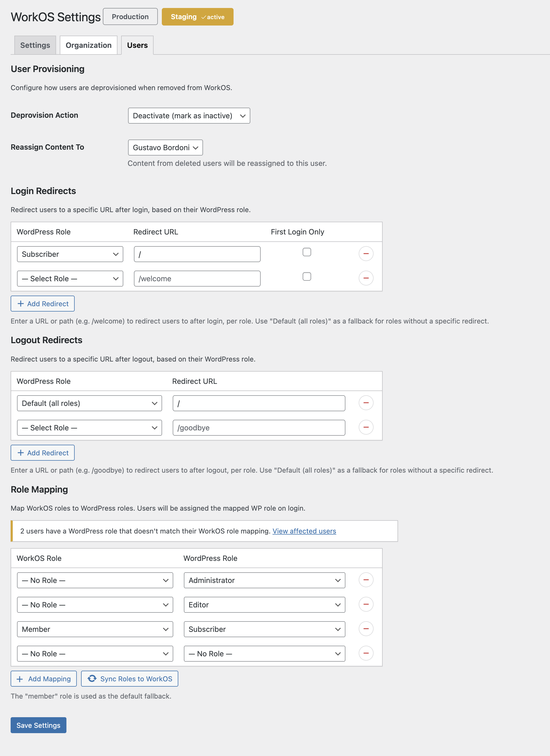Remove the /welcome login redirect row
The height and width of the screenshot is (756, 550).
(366, 278)
